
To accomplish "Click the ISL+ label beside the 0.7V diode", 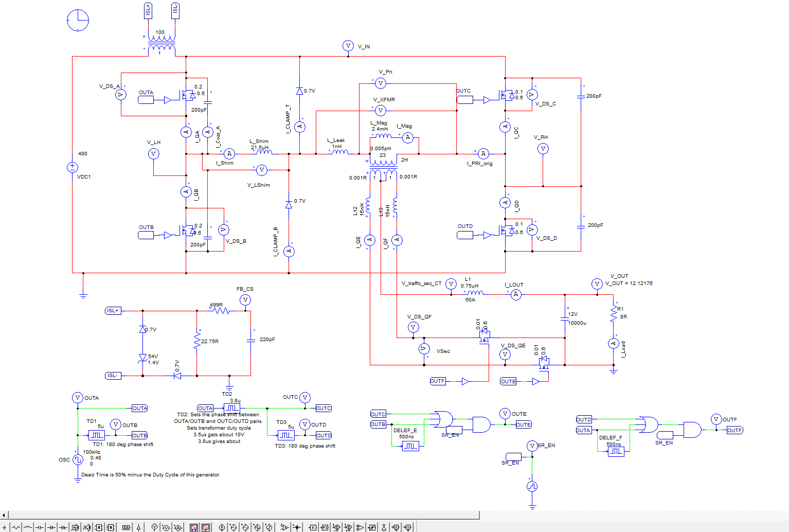I will pyautogui.click(x=113, y=311).
